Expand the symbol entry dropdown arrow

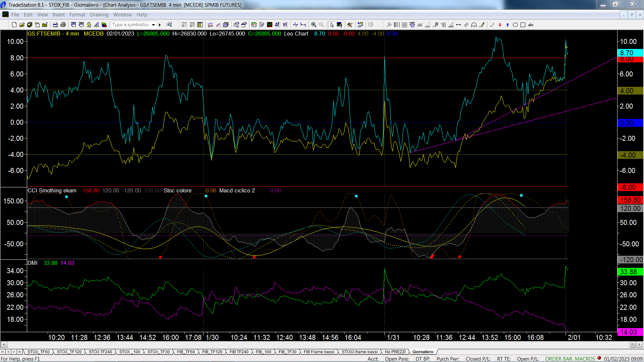pos(153,25)
